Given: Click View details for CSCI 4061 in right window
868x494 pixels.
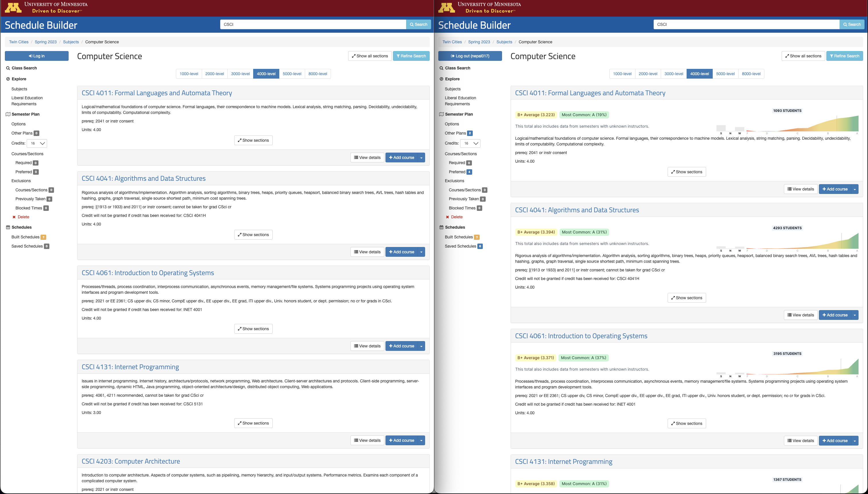Looking at the screenshot, I should 801,440.
